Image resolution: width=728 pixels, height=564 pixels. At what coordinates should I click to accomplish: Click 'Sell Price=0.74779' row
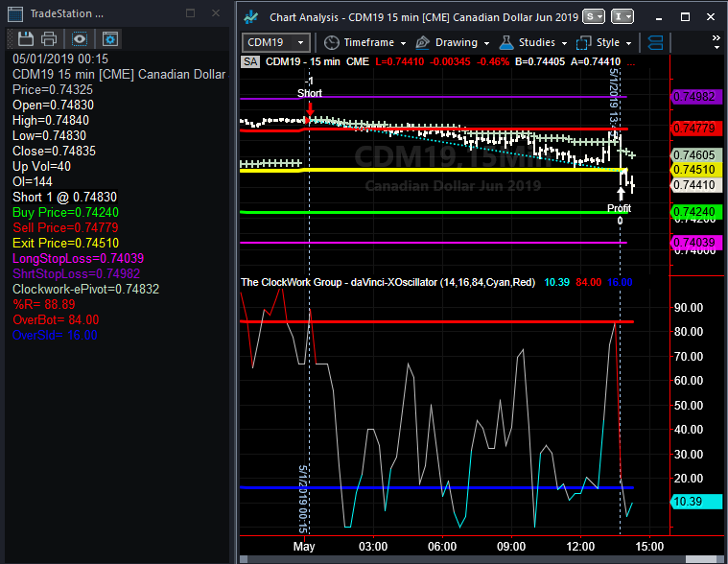click(x=65, y=227)
